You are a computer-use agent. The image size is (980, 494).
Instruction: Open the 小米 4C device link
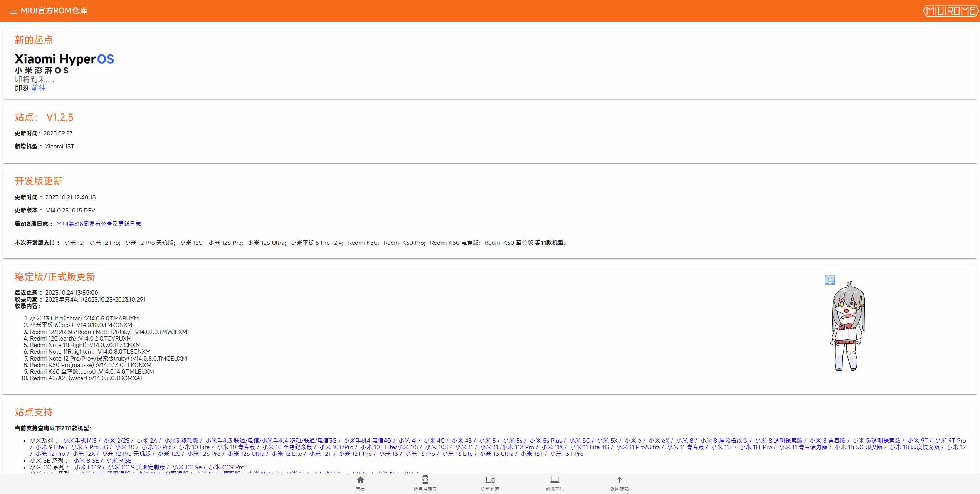pyautogui.click(x=434, y=441)
